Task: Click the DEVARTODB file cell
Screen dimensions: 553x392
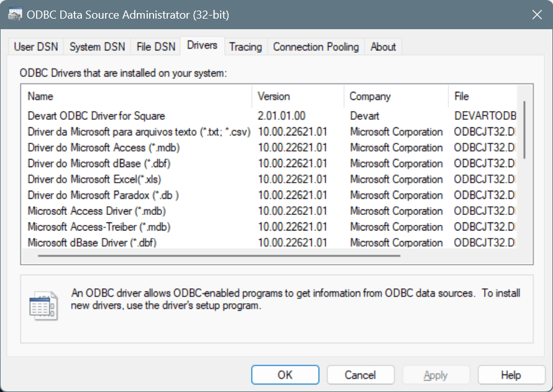Action: 485,116
